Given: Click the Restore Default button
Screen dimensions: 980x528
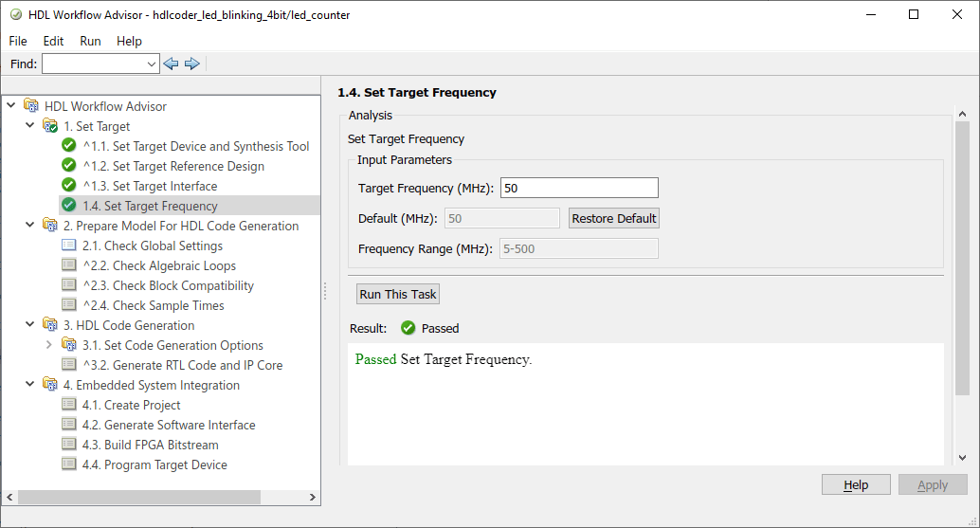Looking at the screenshot, I should [x=614, y=218].
